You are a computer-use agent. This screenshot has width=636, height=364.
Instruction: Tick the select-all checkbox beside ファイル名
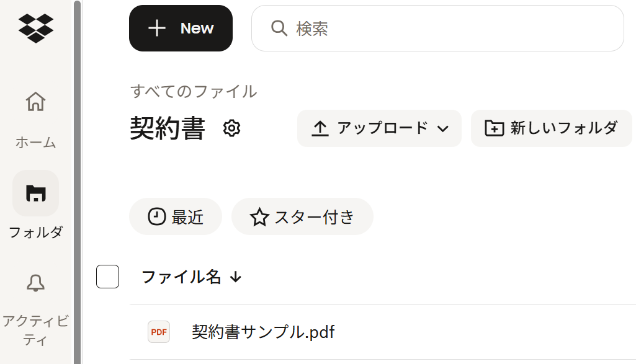click(107, 277)
